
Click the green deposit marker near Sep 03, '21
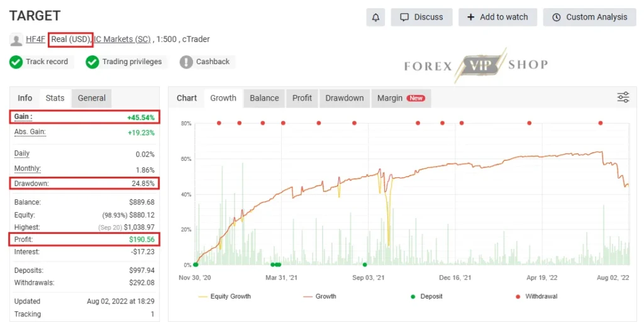365,265
